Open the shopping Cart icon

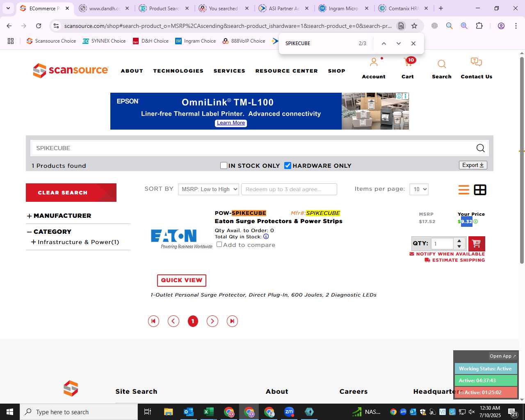[409, 62]
